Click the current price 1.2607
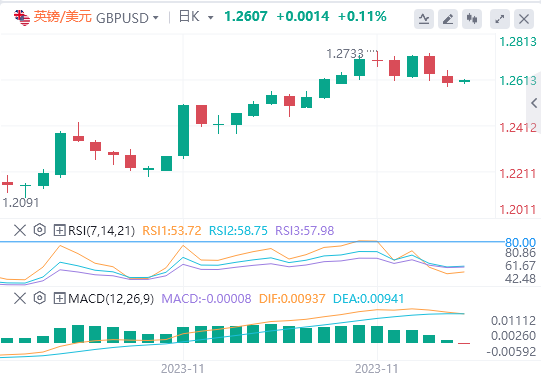Image resolution: width=541 pixels, height=378 pixels. tap(246, 17)
